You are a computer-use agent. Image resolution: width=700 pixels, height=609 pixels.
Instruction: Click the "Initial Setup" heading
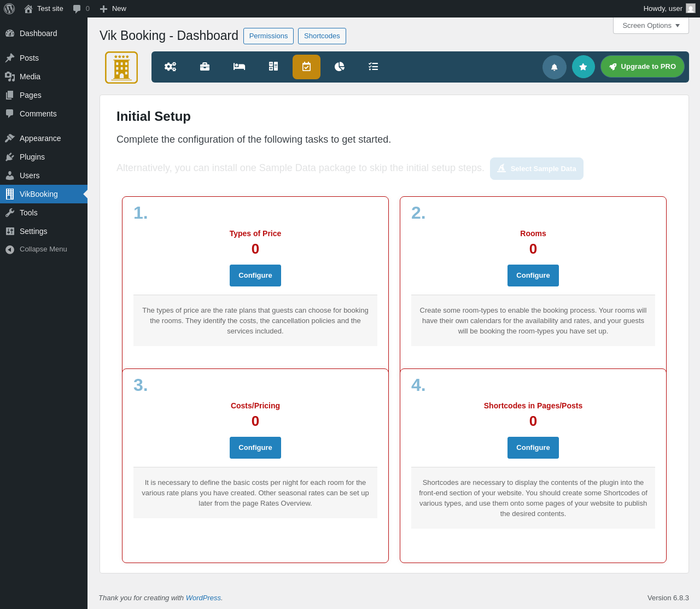[154, 116]
